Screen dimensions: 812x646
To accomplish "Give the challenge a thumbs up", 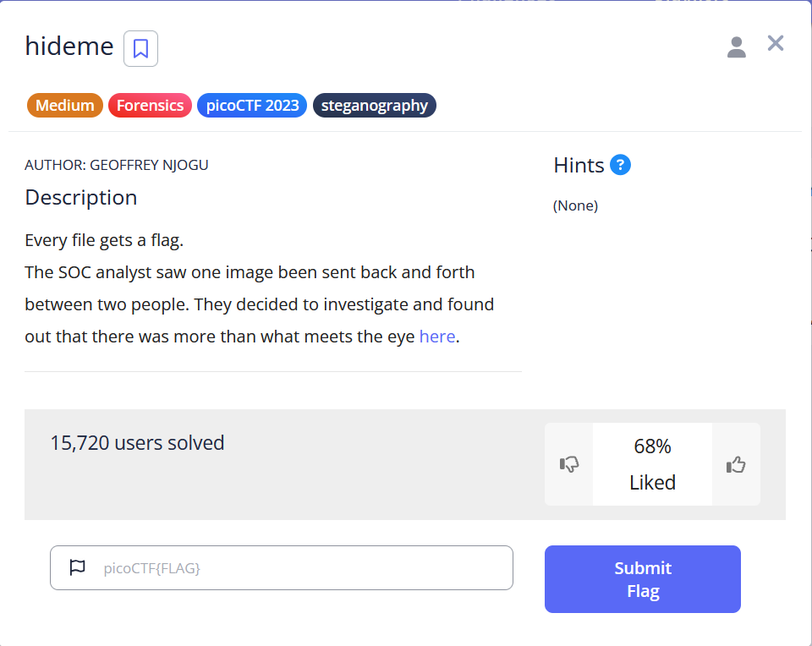I will (x=736, y=464).
